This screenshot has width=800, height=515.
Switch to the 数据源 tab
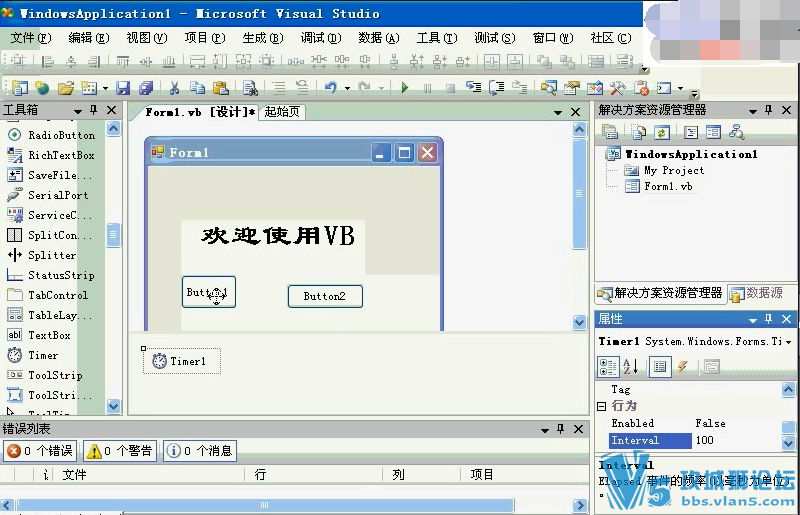click(x=757, y=293)
